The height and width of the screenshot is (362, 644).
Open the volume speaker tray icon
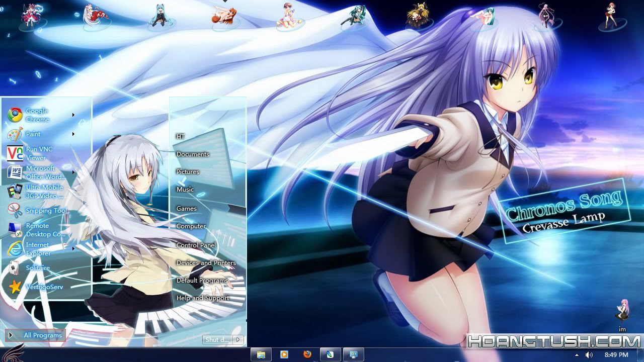click(589, 355)
